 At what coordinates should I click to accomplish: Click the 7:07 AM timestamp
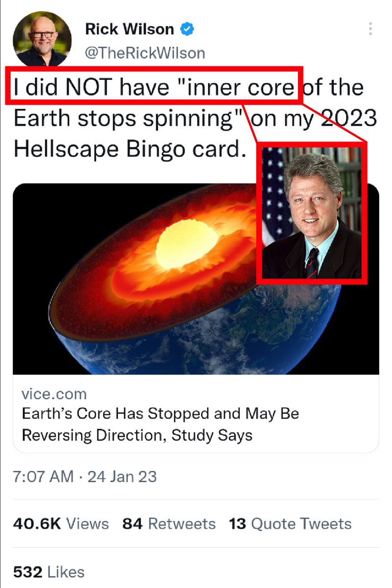click(x=43, y=476)
